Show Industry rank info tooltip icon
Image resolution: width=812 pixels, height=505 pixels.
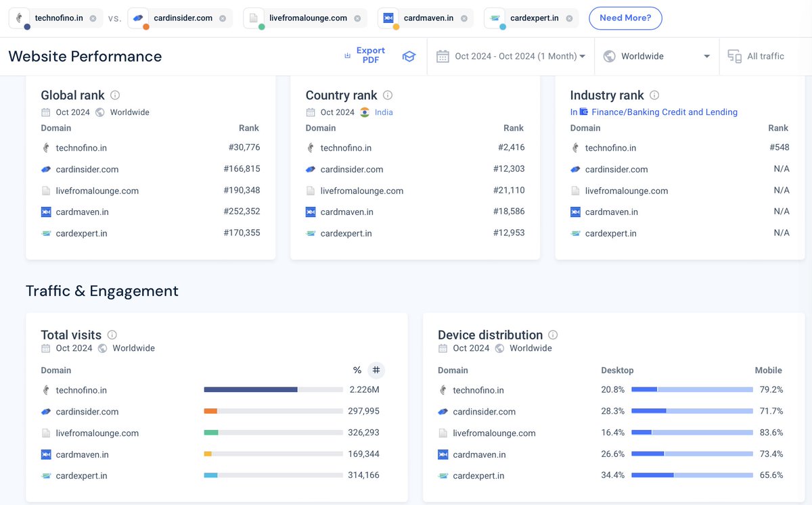[654, 95]
